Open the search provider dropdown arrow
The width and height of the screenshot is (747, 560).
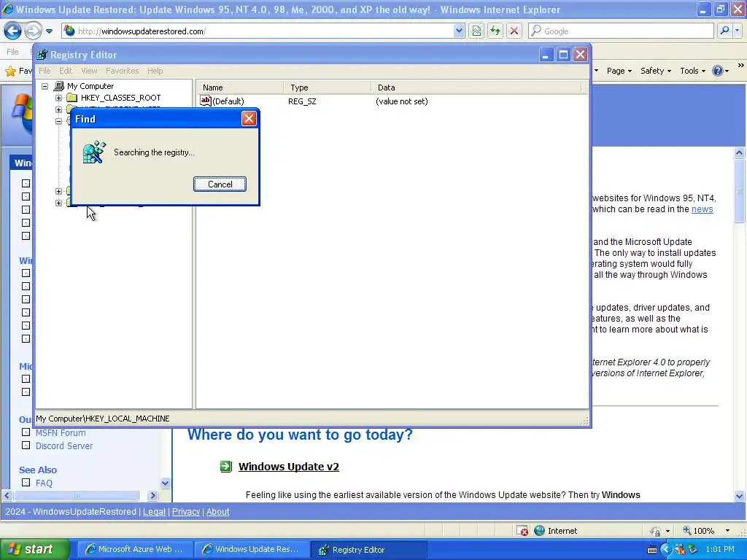pyautogui.click(x=737, y=31)
